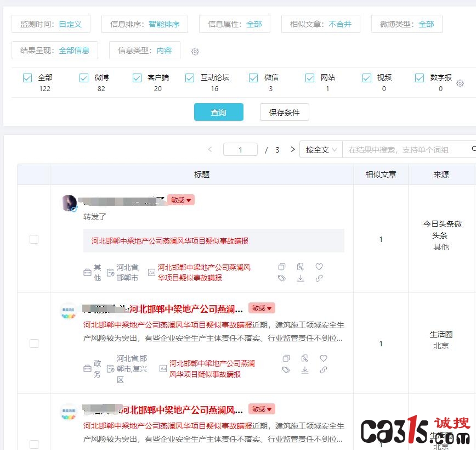Open the 敏感 dropdown on the last visible post
Viewport: 476px width, 450px height.
coord(262,409)
